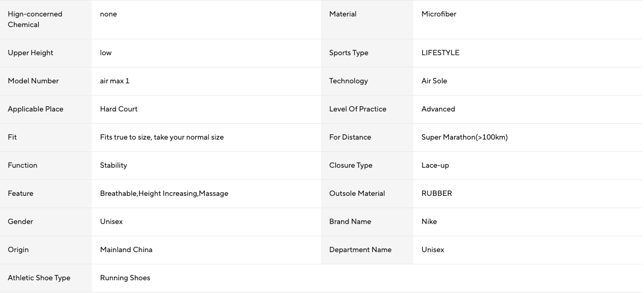Click the 'Microfiber' material value
644x293 pixels.
(x=439, y=14)
